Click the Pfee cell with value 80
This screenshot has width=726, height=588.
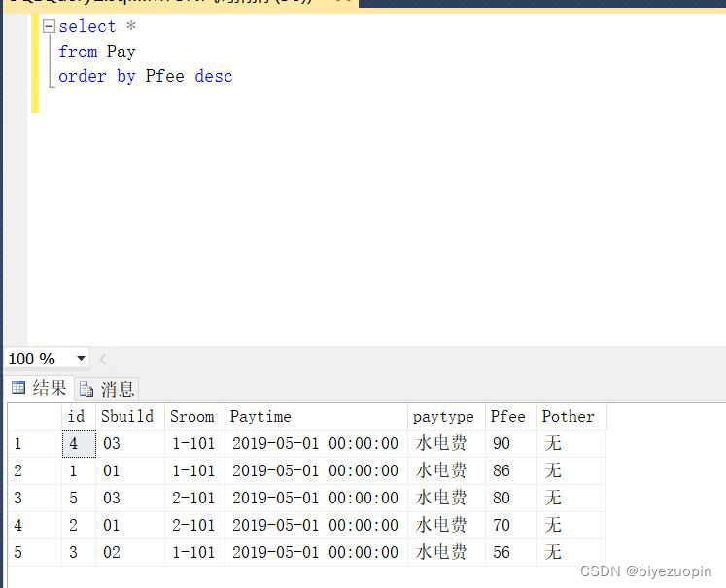(511, 499)
